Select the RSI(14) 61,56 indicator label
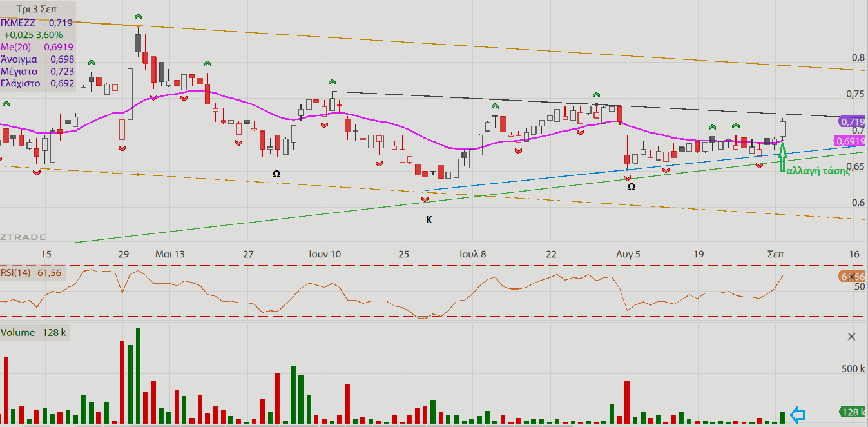The image size is (868, 427). click(31, 273)
